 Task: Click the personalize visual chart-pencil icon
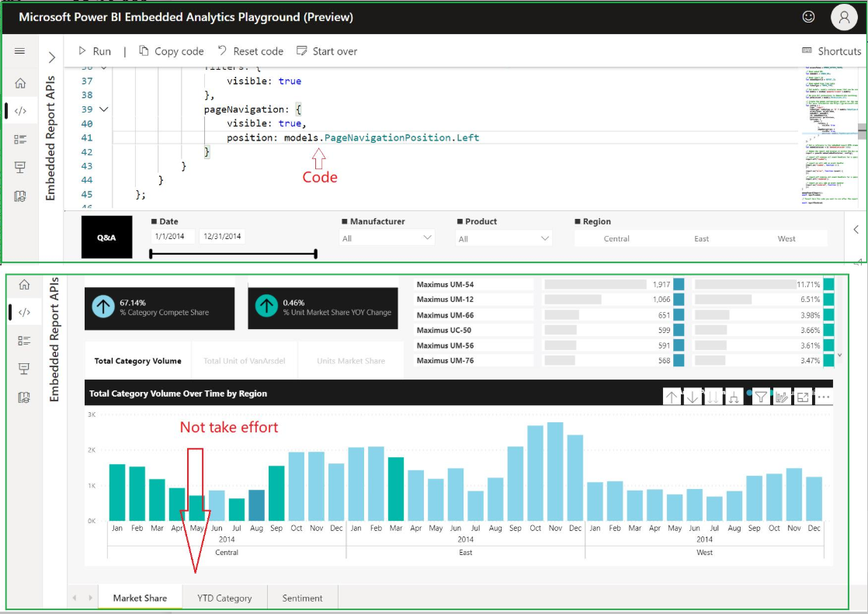(x=782, y=397)
